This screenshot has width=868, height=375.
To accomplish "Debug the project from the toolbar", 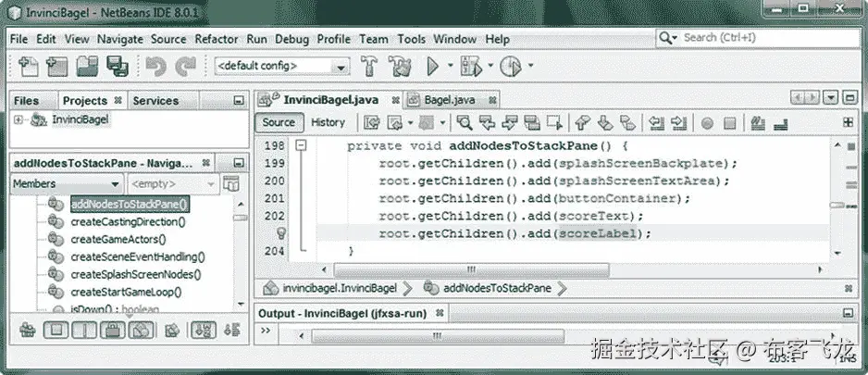I will [472, 67].
